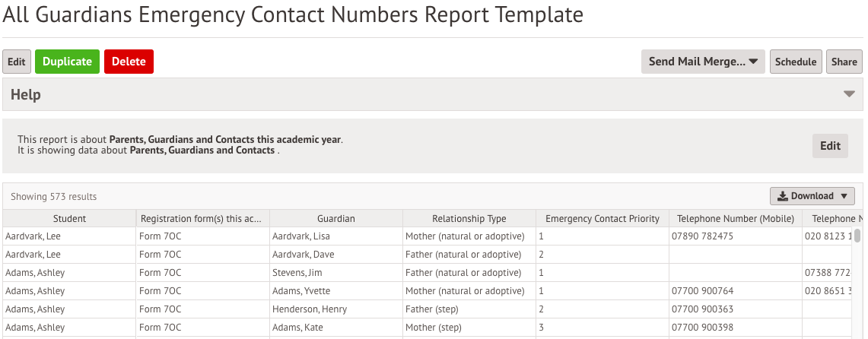The width and height of the screenshot is (868, 339).
Task: Click the grey Edit button beside Duplicate
Action: tap(17, 62)
